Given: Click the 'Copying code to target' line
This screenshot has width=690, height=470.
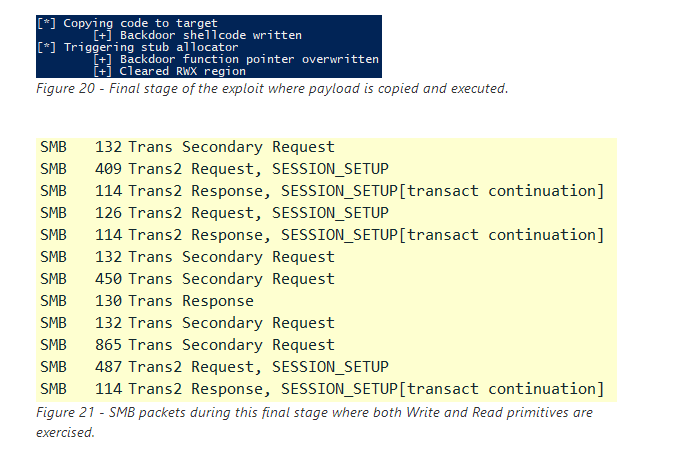Looking at the screenshot, I should pos(127,23).
